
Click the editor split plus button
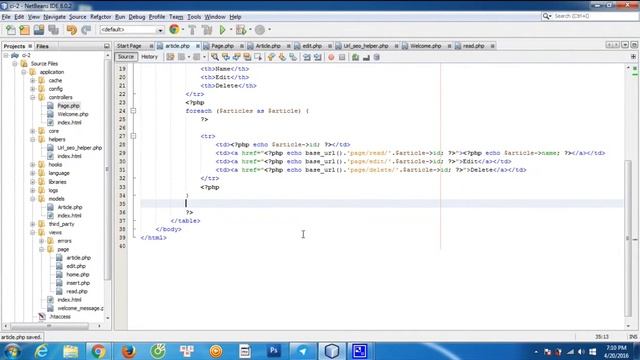(x=633, y=57)
